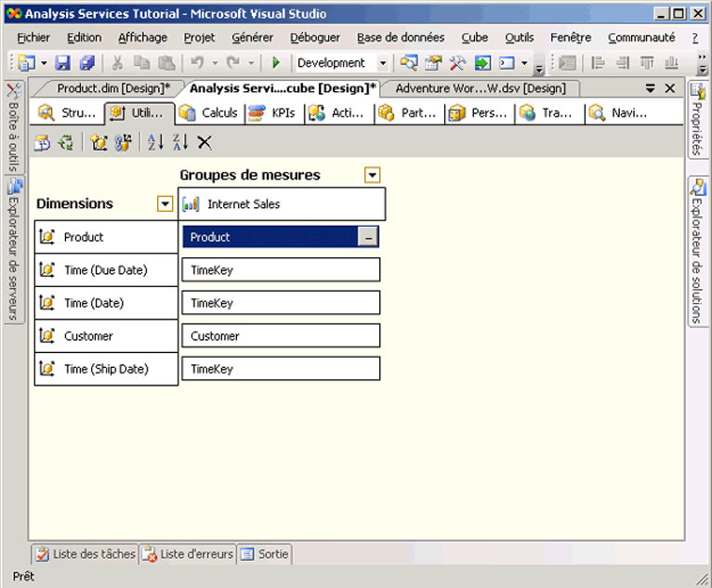Screen dimensions: 712x588
Task: Sort ascending with the A-Z icon
Action: 156,142
